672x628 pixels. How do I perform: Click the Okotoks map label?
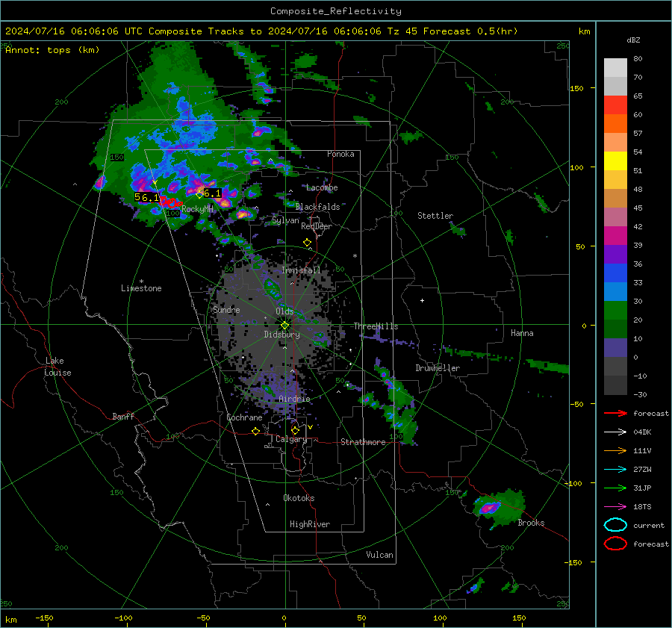click(299, 498)
